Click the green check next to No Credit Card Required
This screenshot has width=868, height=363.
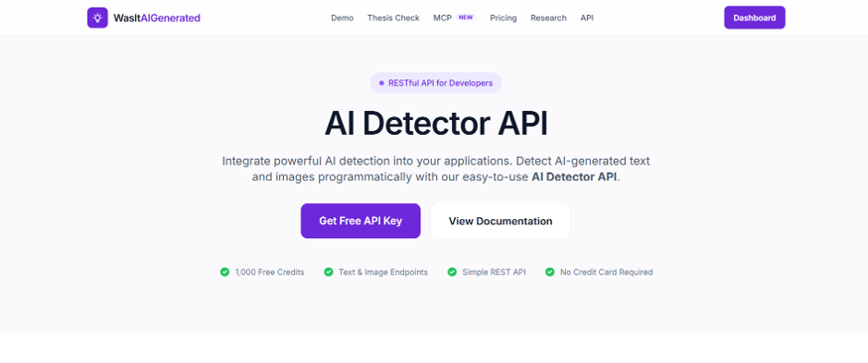549,272
